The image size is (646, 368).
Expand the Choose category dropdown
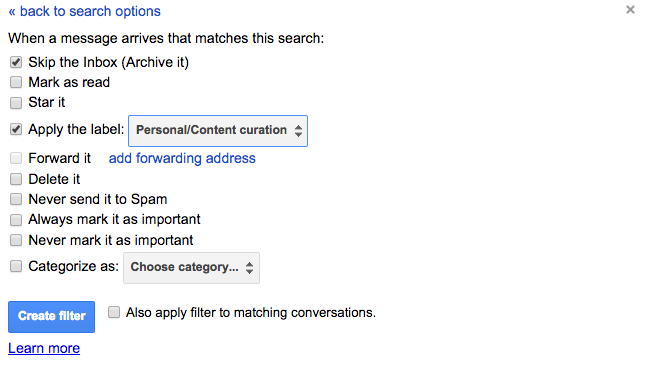pyautogui.click(x=192, y=268)
